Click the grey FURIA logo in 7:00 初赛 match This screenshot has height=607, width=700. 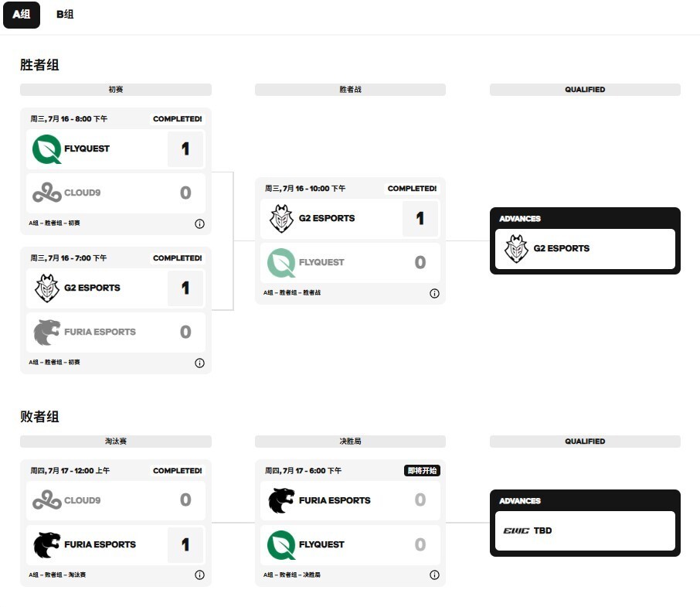coord(46,332)
